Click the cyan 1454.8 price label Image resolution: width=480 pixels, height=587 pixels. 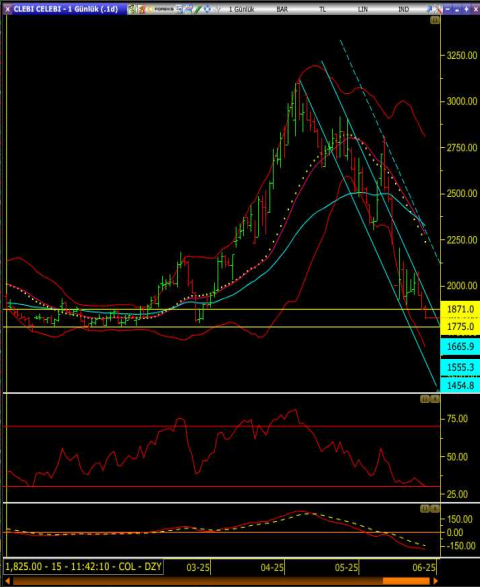click(460, 385)
